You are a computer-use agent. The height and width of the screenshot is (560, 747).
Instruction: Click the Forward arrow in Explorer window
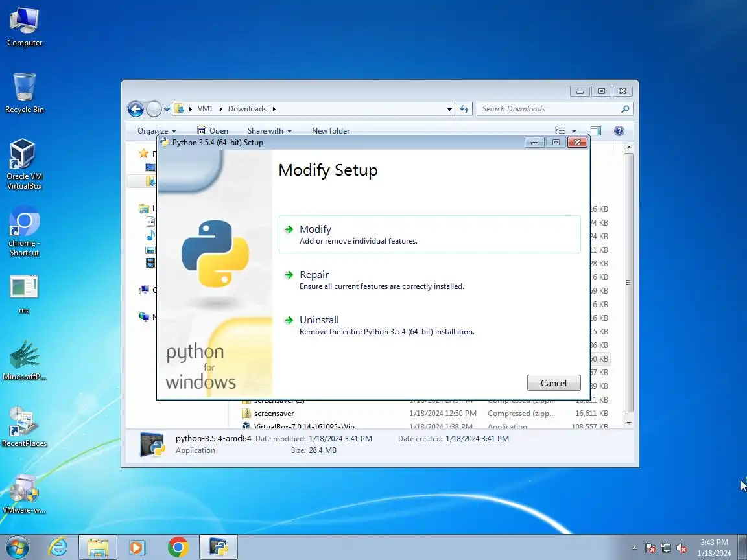(x=154, y=109)
